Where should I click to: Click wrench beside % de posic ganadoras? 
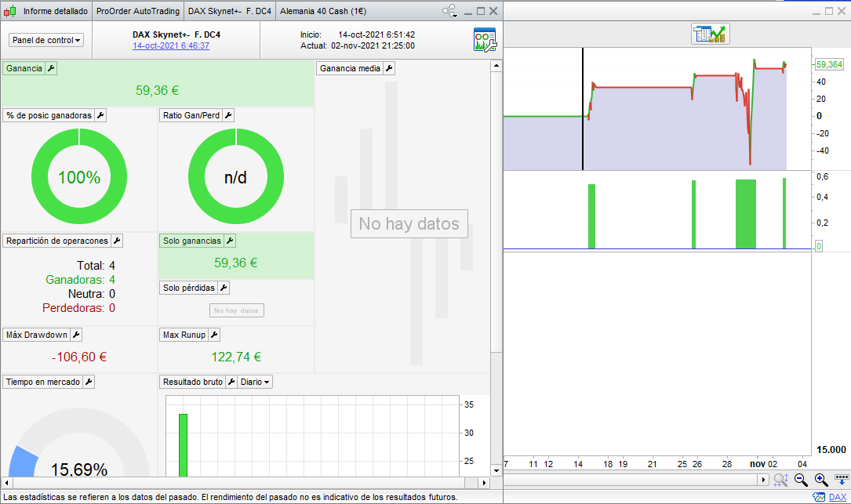click(x=100, y=115)
